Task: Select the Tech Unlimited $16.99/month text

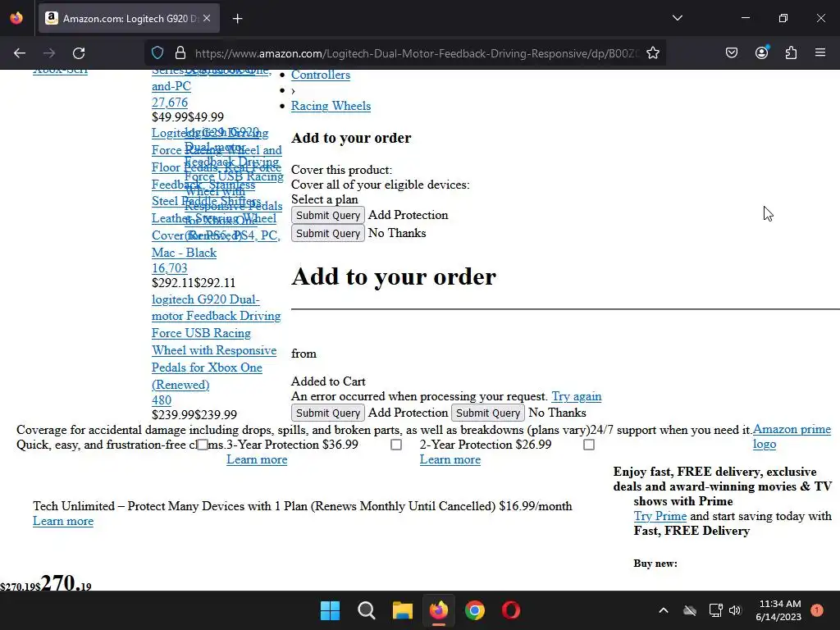Action: click(x=302, y=506)
